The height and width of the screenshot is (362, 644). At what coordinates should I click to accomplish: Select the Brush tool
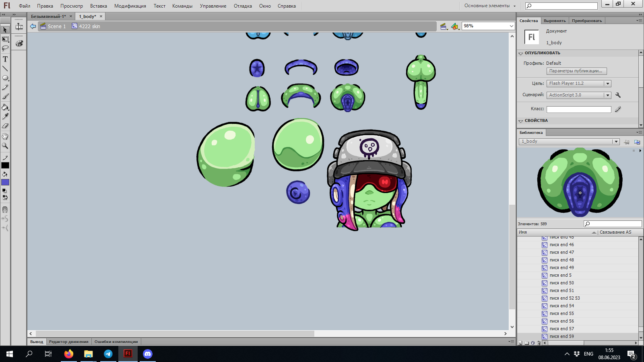[x=5, y=97]
